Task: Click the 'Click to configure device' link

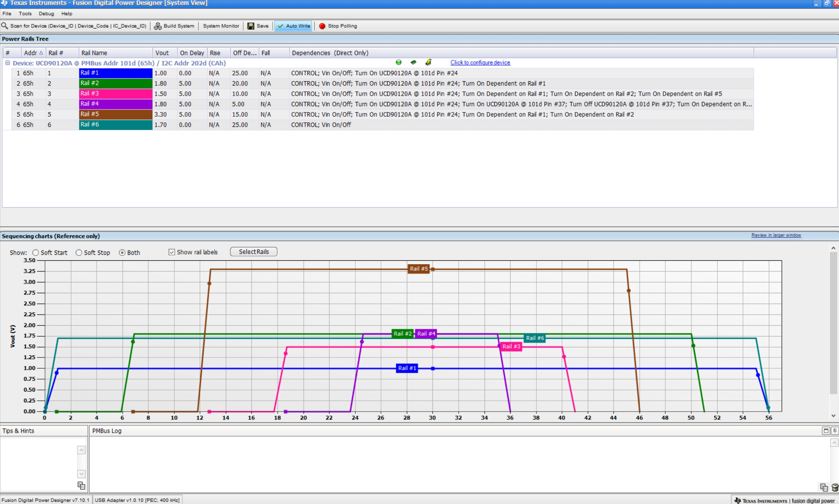Action: pyautogui.click(x=480, y=63)
